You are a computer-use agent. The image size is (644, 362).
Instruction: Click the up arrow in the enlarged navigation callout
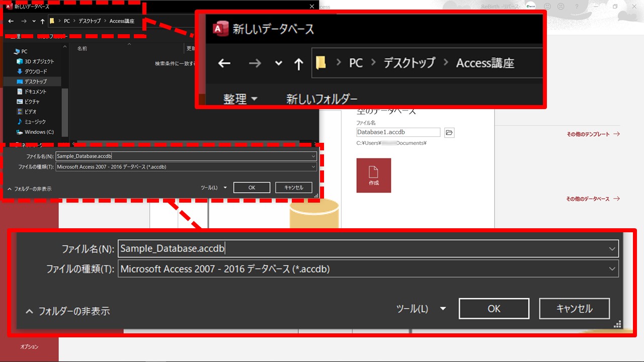tap(298, 64)
